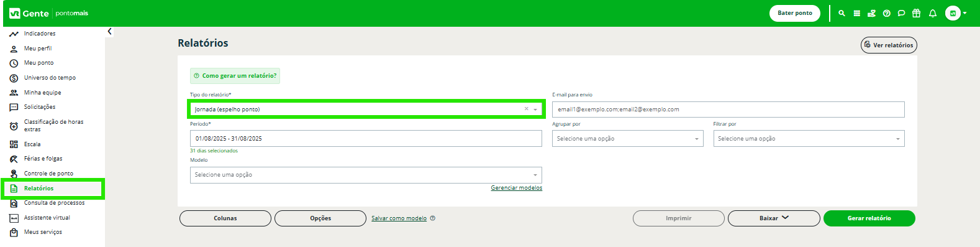Click the Imprimir button
The height and width of the screenshot is (247, 980).
tap(679, 218)
